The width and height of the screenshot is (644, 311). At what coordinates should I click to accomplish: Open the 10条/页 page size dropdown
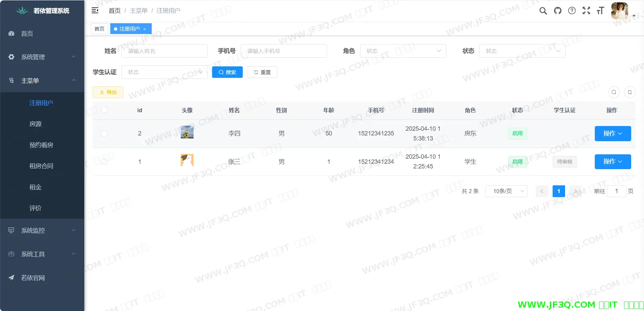pyautogui.click(x=506, y=191)
